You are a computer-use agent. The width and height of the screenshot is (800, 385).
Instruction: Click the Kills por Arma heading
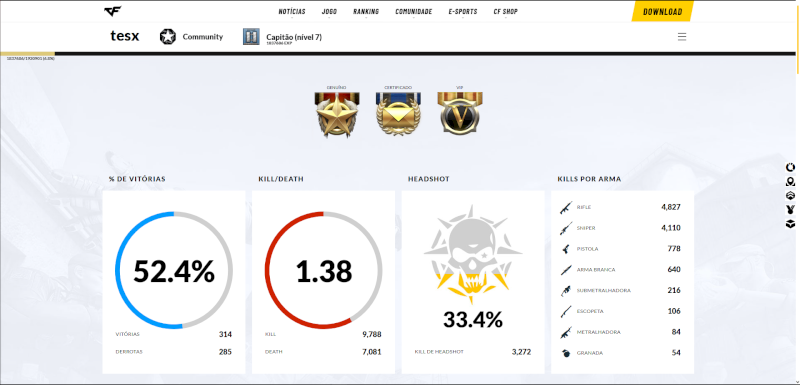click(589, 179)
